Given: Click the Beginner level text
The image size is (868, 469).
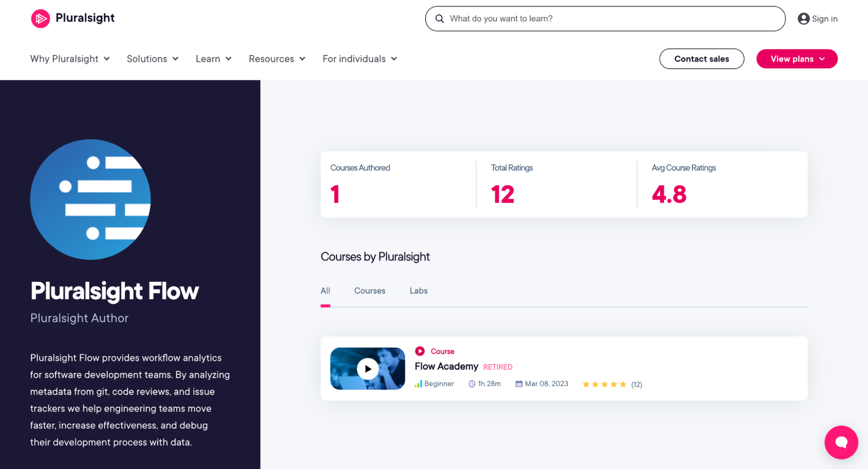Looking at the screenshot, I should [439, 384].
